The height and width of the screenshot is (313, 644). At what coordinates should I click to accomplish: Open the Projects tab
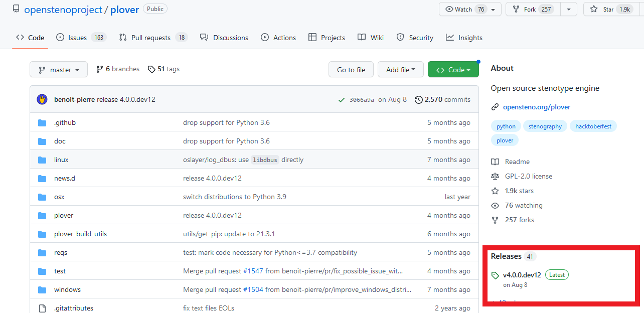pyautogui.click(x=327, y=38)
